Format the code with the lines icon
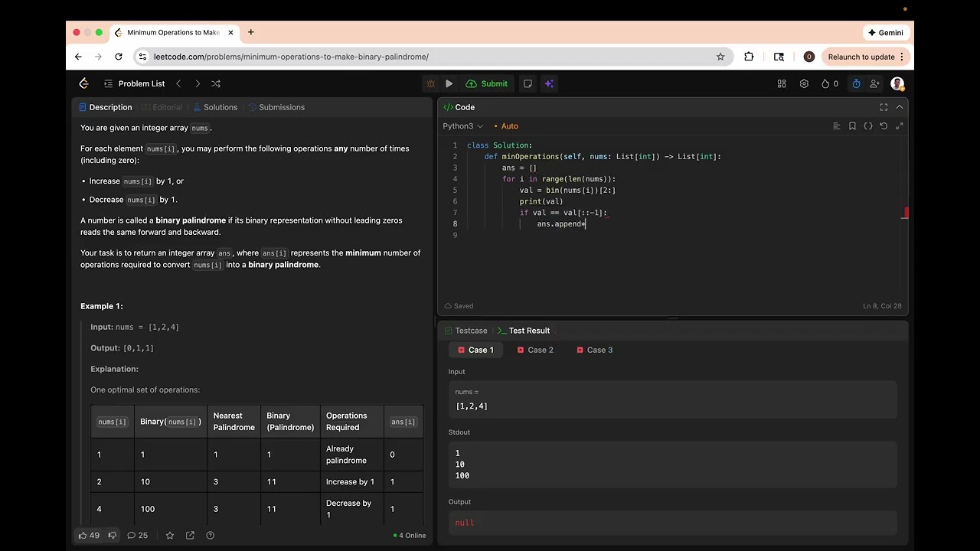The height and width of the screenshot is (551, 980). (836, 126)
